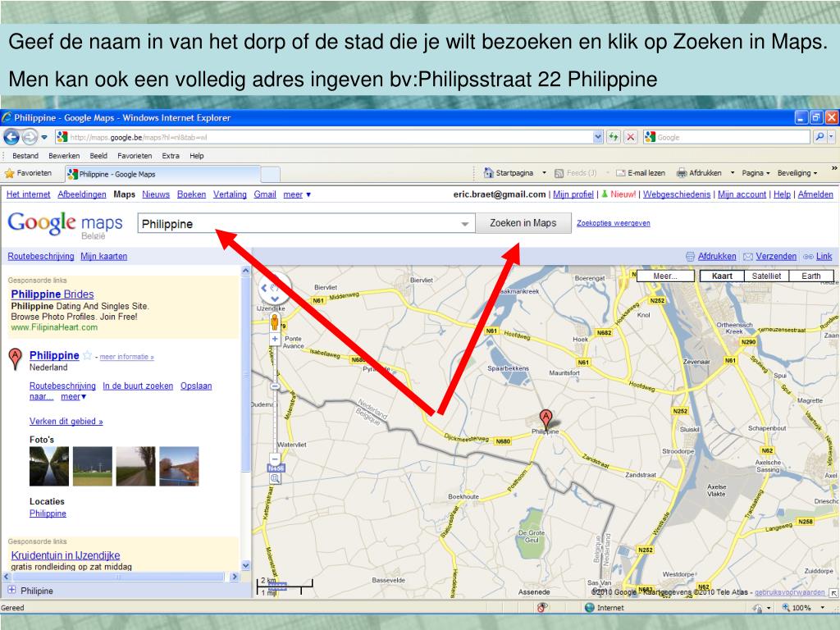Click Verken dit gebied link

tap(66, 422)
